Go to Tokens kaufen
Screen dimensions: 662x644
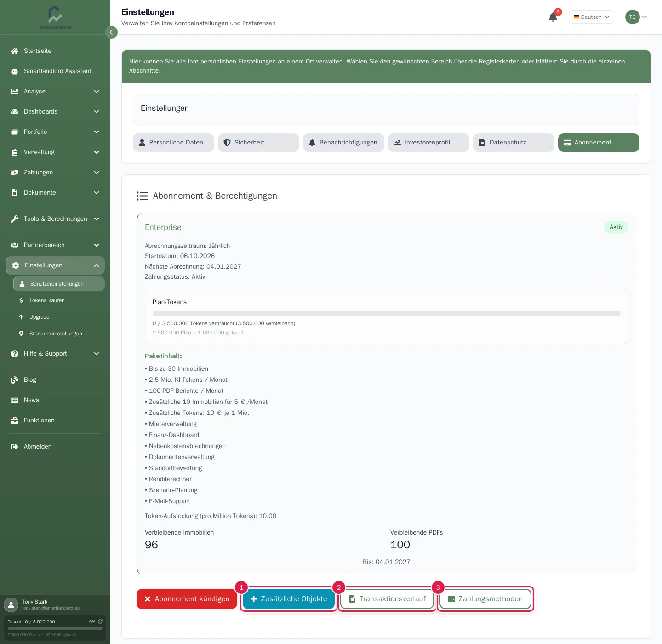[59, 300]
